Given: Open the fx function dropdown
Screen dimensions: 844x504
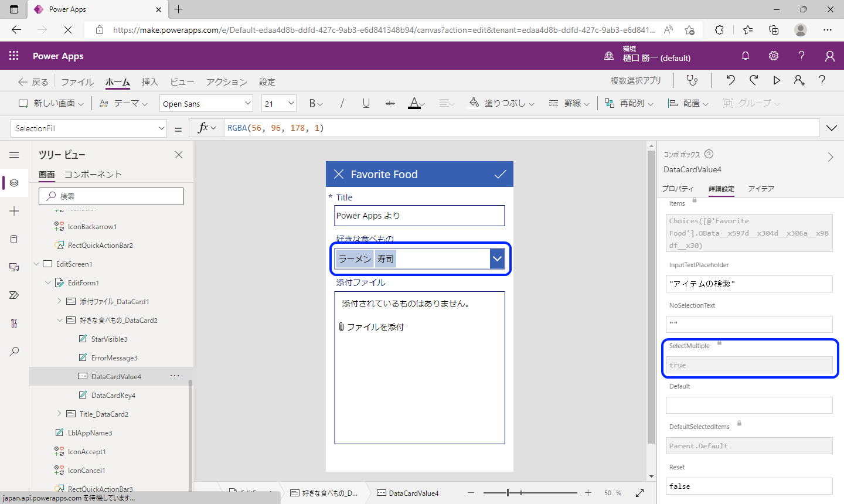Looking at the screenshot, I should 207,128.
